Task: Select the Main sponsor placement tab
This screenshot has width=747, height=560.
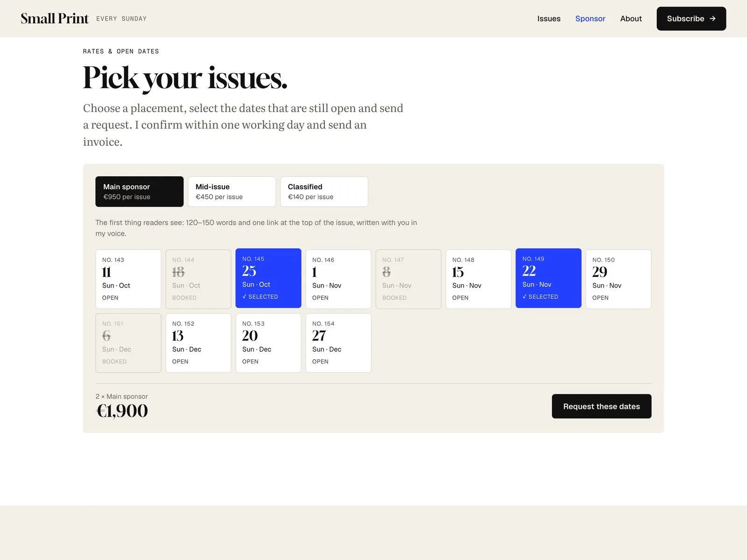Action: tap(139, 191)
